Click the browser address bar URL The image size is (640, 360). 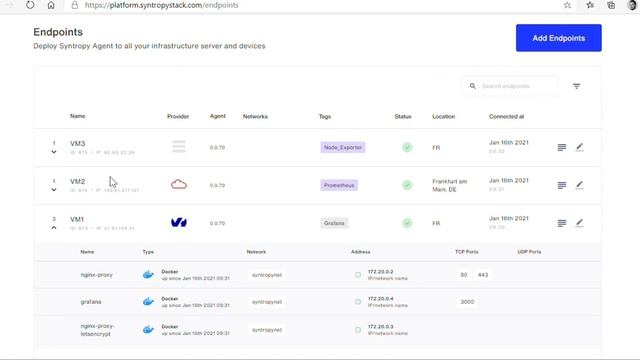[x=162, y=5]
